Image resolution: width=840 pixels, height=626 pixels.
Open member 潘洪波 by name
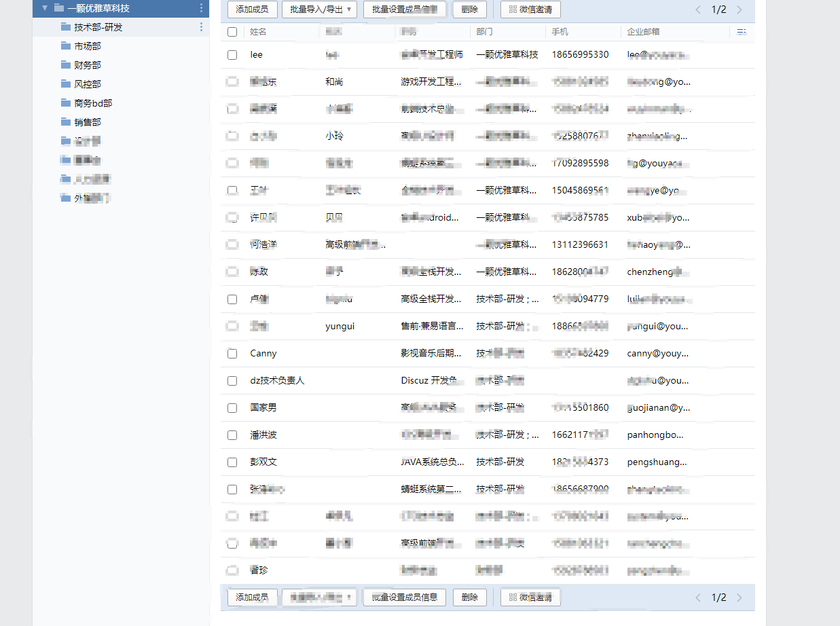pyautogui.click(x=263, y=435)
